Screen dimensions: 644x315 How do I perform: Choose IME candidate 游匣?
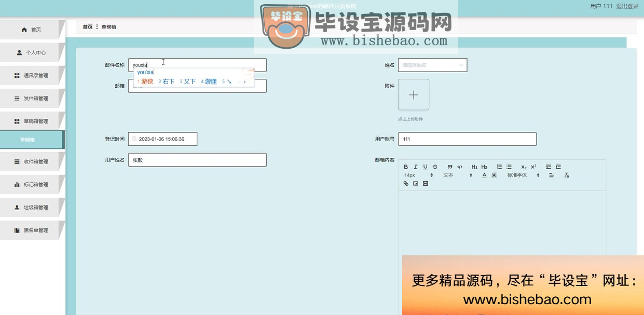(209, 81)
